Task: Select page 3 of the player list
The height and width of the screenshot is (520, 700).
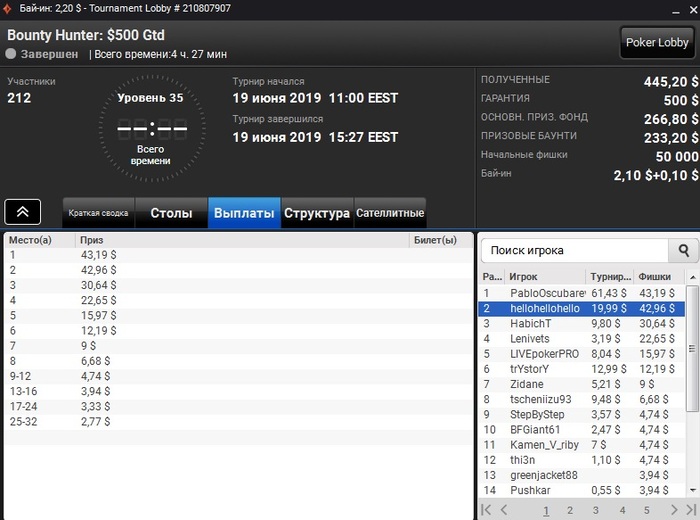Action: (596, 510)
